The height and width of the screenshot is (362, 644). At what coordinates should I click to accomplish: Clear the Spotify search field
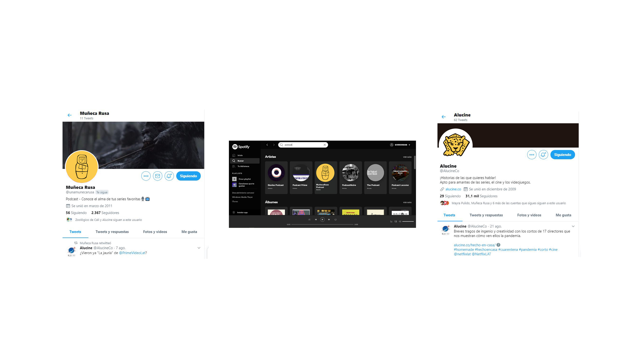pos(325,145)
